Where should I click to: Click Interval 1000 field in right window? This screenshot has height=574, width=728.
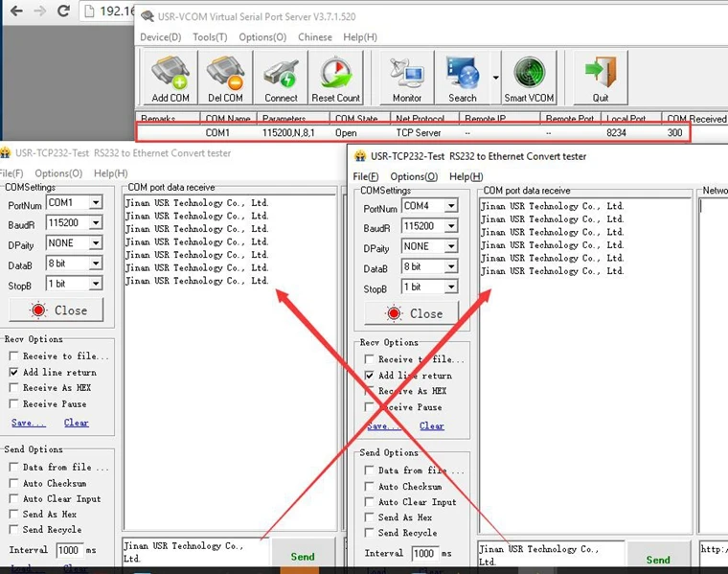coord(424,554)
